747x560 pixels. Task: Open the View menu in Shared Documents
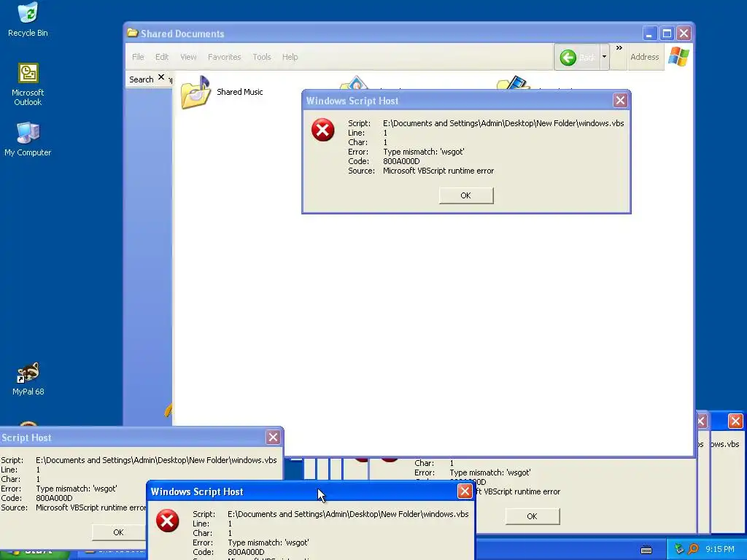(x=188, y=57)
